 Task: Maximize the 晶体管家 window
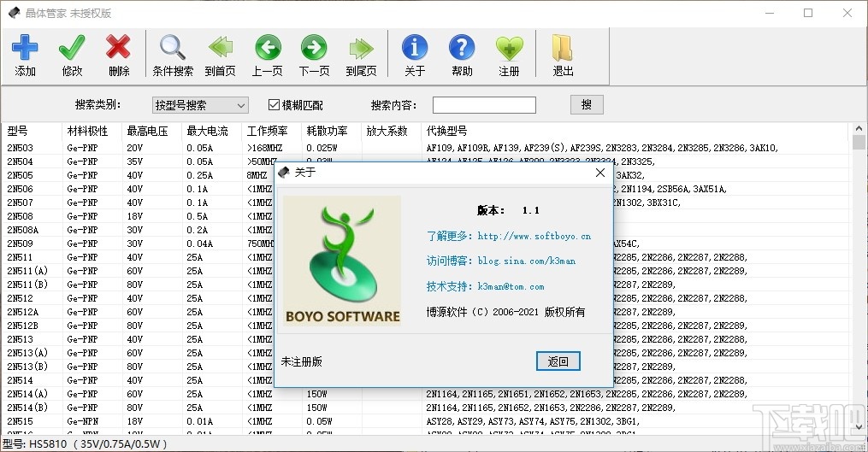click(808, 13)
